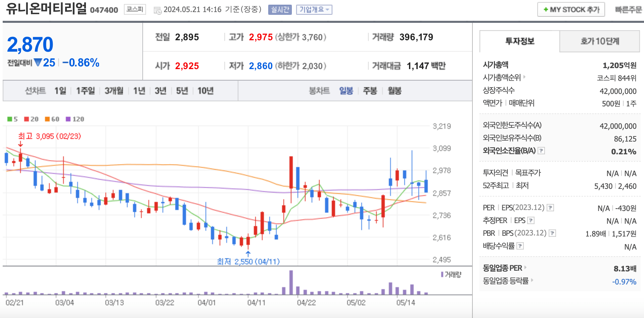Open help icon next to BPS(2023.12)

coord(552,233)
